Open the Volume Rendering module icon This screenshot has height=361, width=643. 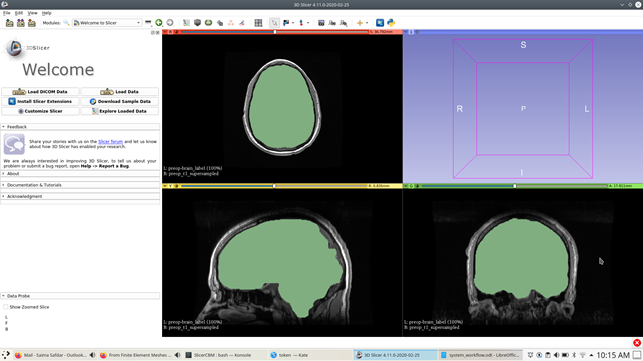tap(197, 23)
